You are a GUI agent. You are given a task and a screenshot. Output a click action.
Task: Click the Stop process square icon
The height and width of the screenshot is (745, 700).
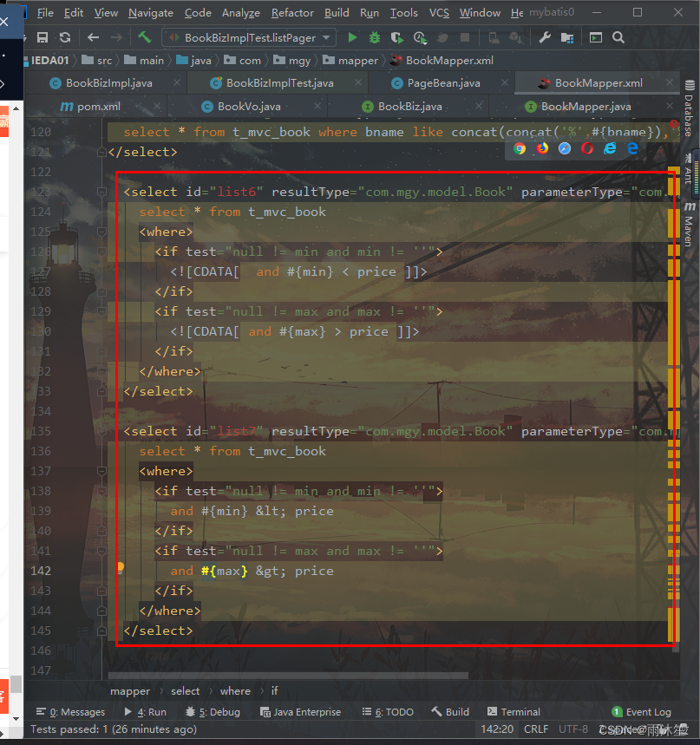coord(465,37)
